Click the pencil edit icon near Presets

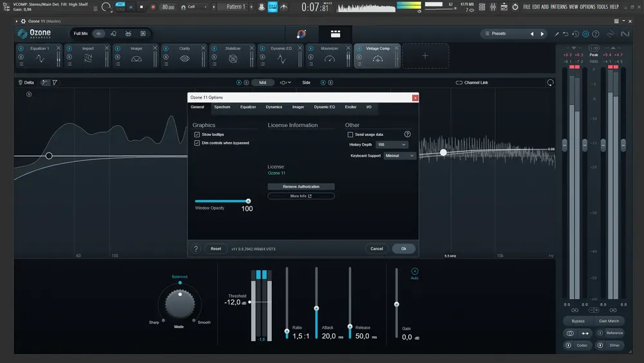556,34
